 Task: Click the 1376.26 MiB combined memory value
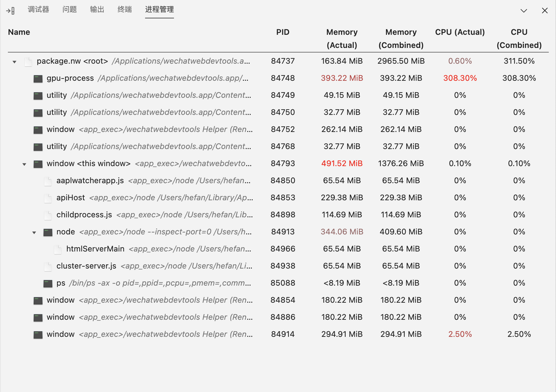click(401, 163)
